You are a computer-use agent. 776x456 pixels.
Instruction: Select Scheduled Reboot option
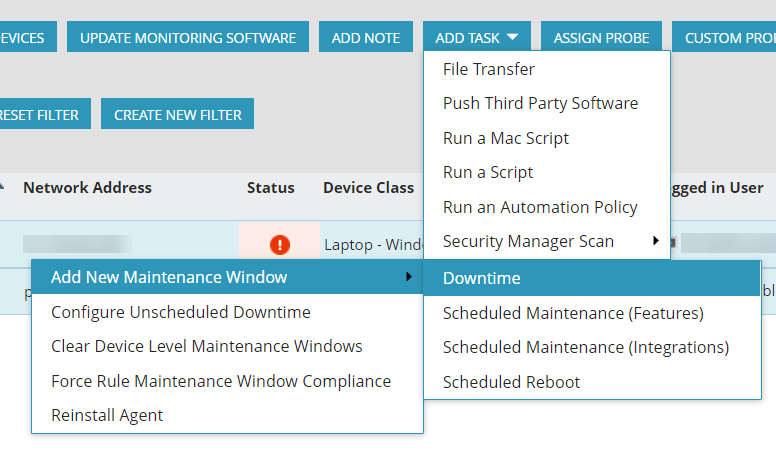tap(511, 382)
